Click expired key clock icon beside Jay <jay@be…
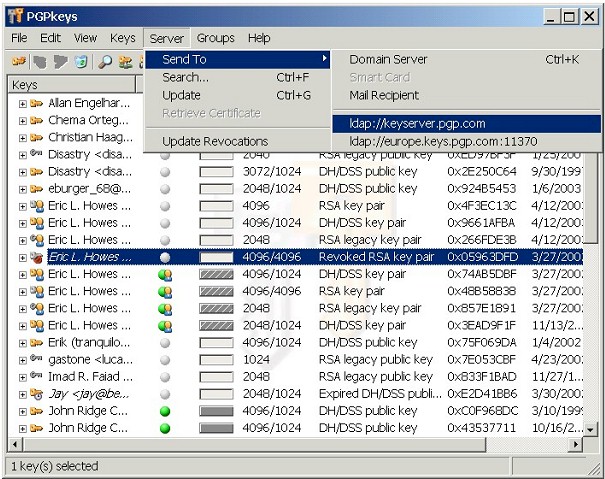 37,394
